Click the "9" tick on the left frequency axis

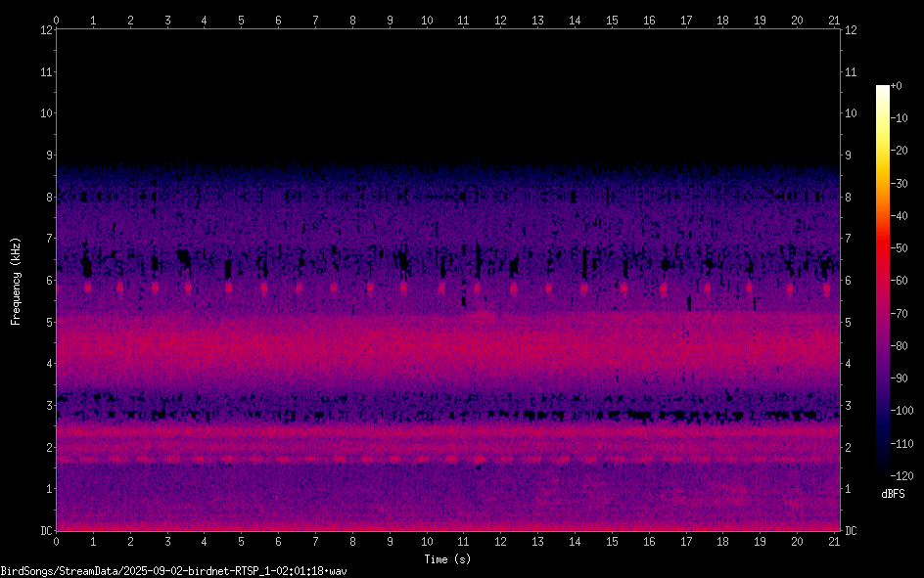[x=50, y=156]
